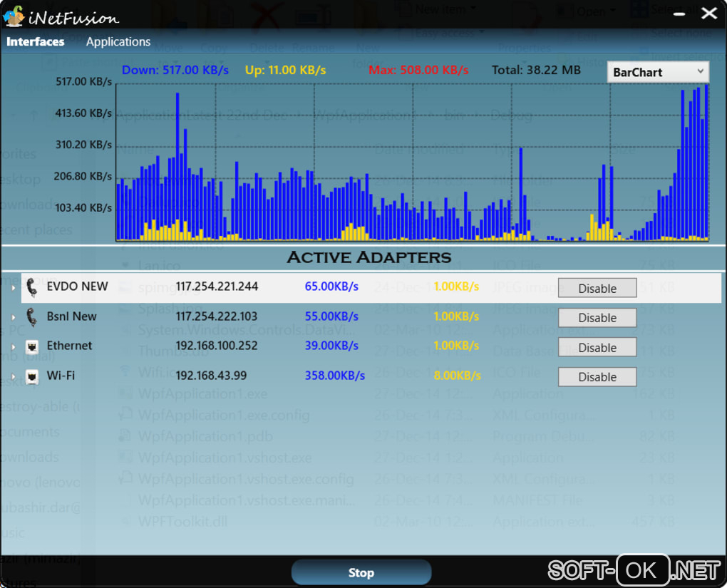727x588 pixels.
Task: Click the 8.00KB/s upload speed value
Action: tap(457, 375)
